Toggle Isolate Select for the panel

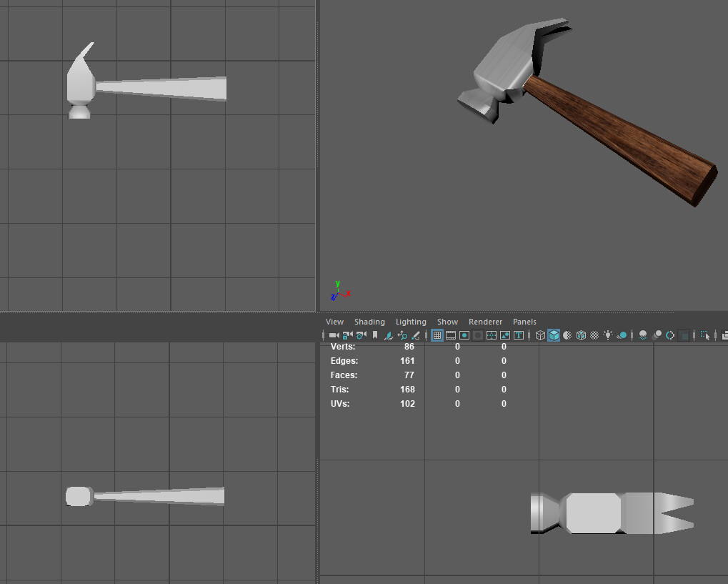(707, 335)
